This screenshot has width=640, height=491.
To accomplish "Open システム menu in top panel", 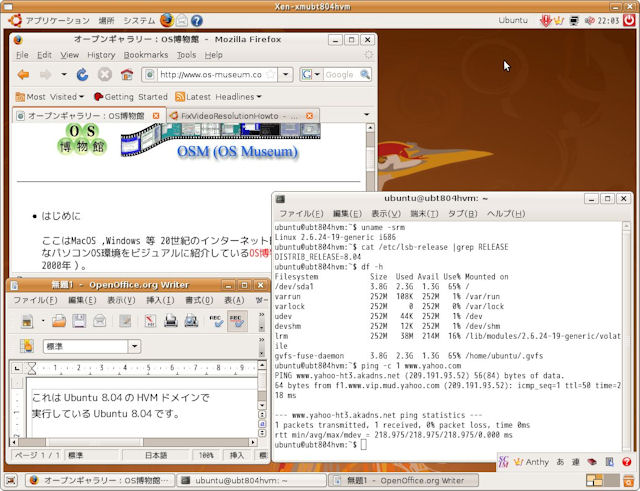I will point(139,20).
